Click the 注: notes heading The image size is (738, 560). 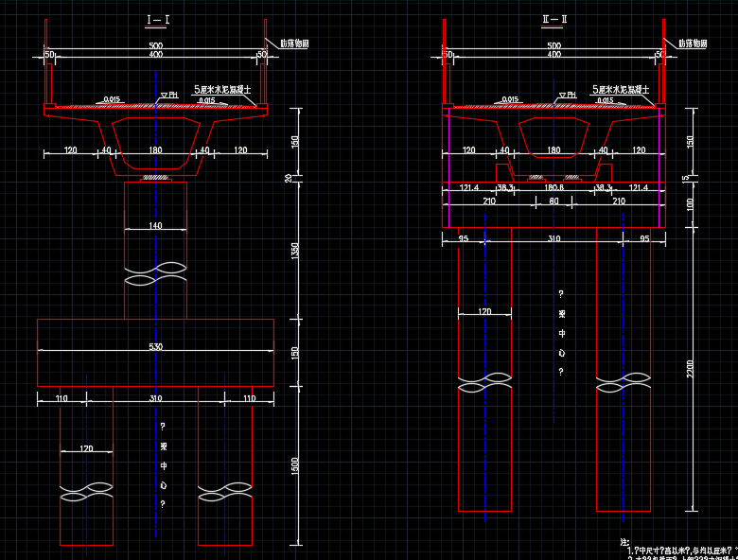coord(624,543)
